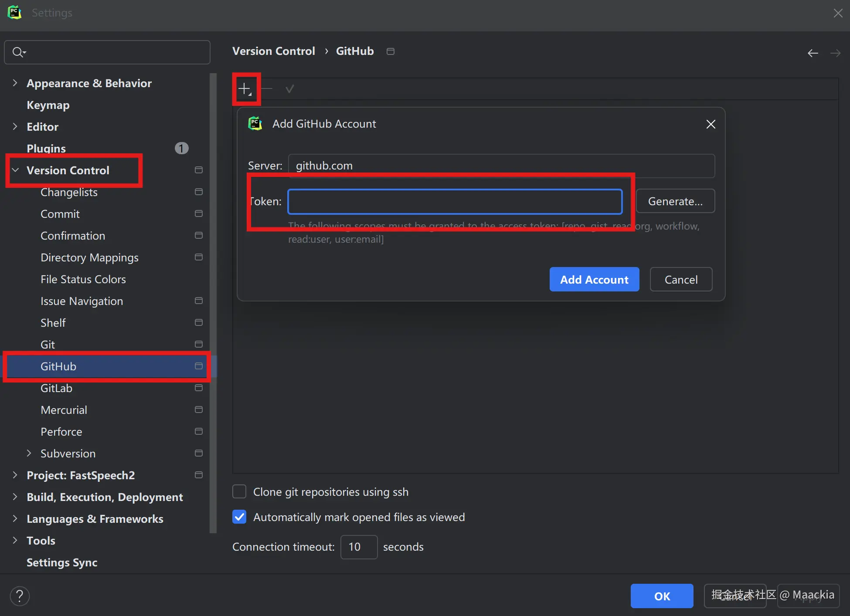Expand the Tools settings section
The image size is (850, 616).
[15, 540]
